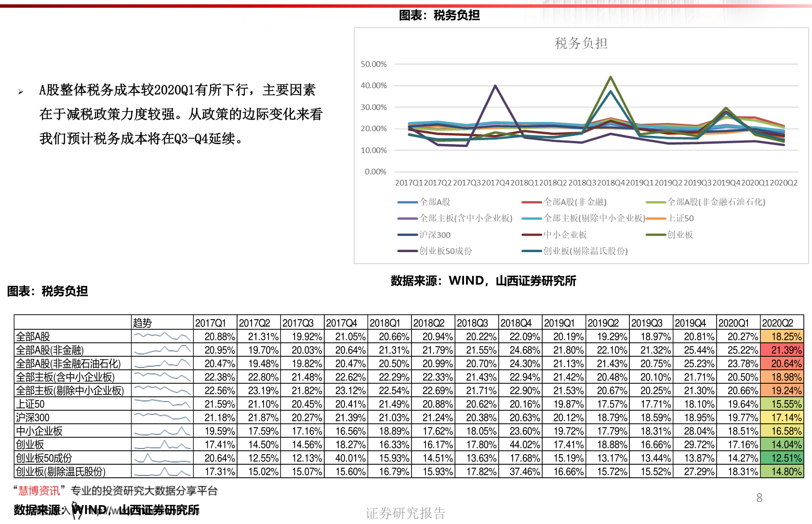Click the page number 8
The width and height of the screenshot is (812, 524).
(759, 498)
